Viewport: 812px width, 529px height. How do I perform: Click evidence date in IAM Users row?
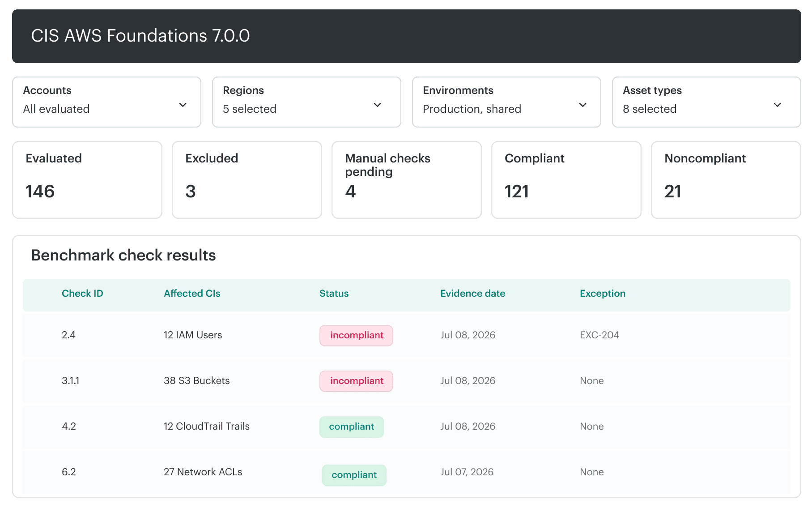468,335
